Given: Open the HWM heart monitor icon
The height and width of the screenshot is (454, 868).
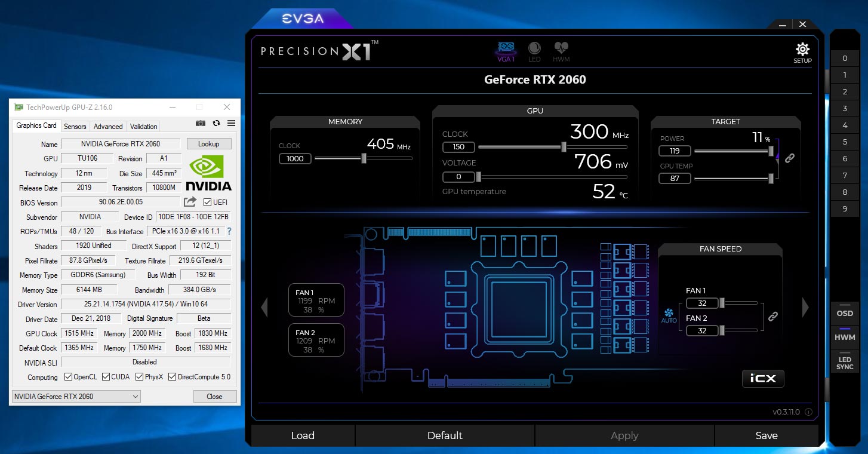Looking at the screenshot, I should coord(561,52).
